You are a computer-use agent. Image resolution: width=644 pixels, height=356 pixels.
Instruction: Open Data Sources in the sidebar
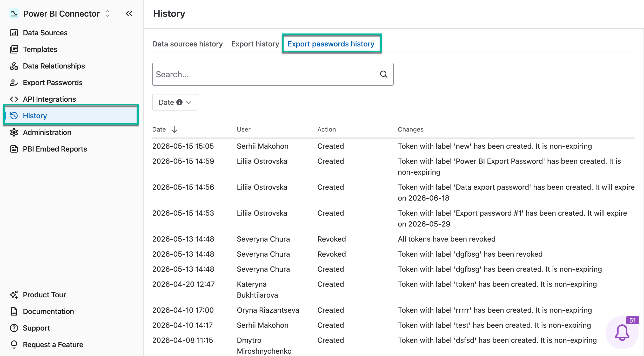click(45, 33)
